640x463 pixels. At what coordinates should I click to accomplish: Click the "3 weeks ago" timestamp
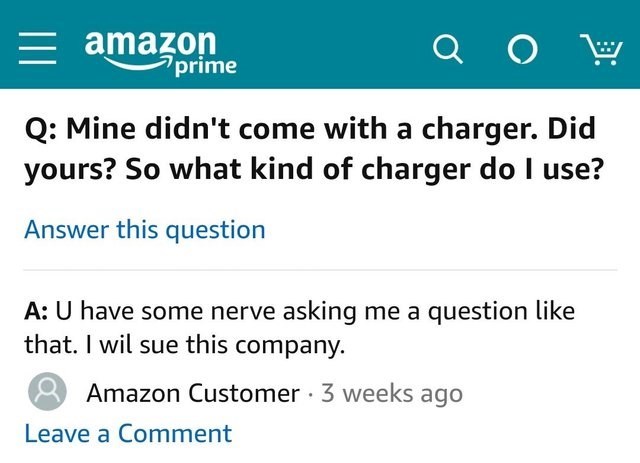(390, 393)
